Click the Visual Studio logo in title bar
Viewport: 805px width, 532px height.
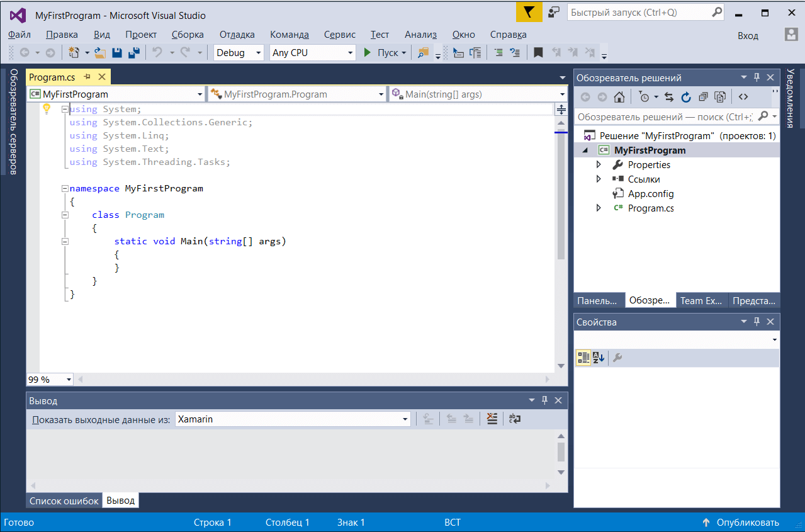click(18, 15)
